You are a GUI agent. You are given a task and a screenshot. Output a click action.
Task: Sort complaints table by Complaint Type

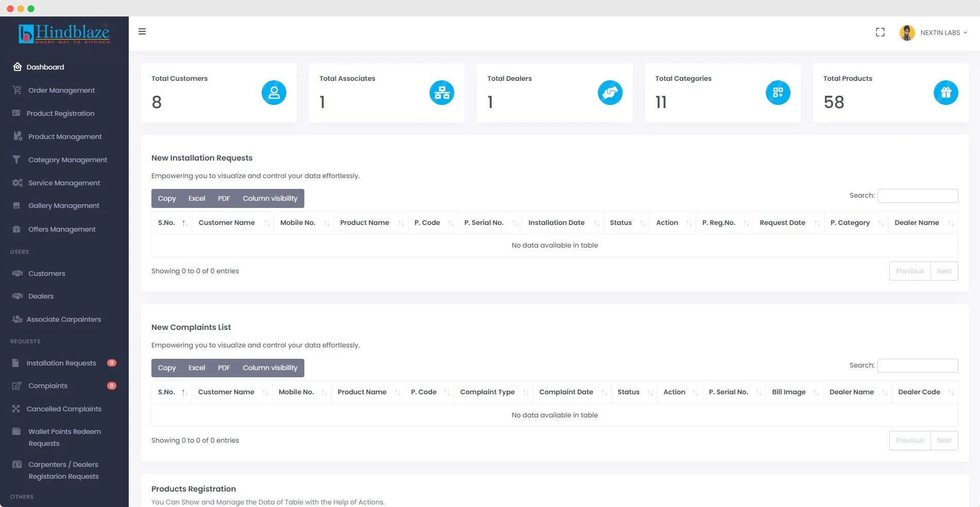pos(493,392)
